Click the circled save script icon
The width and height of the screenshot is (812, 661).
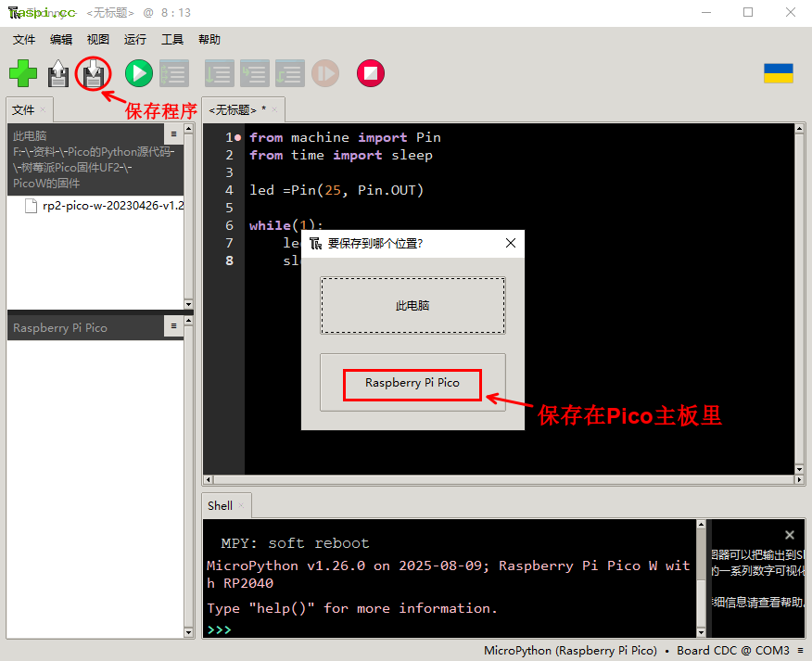click(x=93, y=73)
